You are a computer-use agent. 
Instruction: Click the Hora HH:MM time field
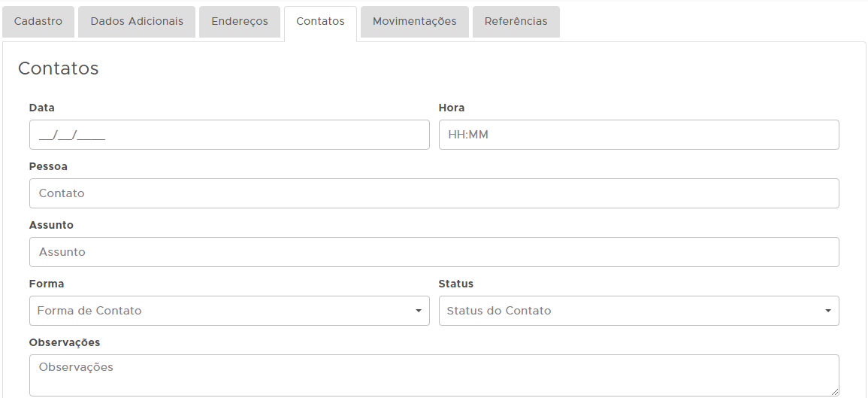(x=639, y=135)
